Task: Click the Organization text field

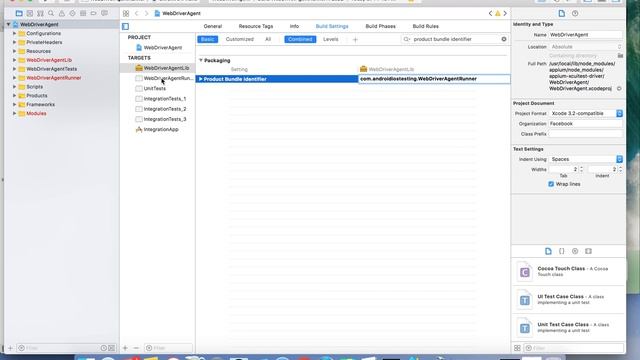Action: [585, 124]
